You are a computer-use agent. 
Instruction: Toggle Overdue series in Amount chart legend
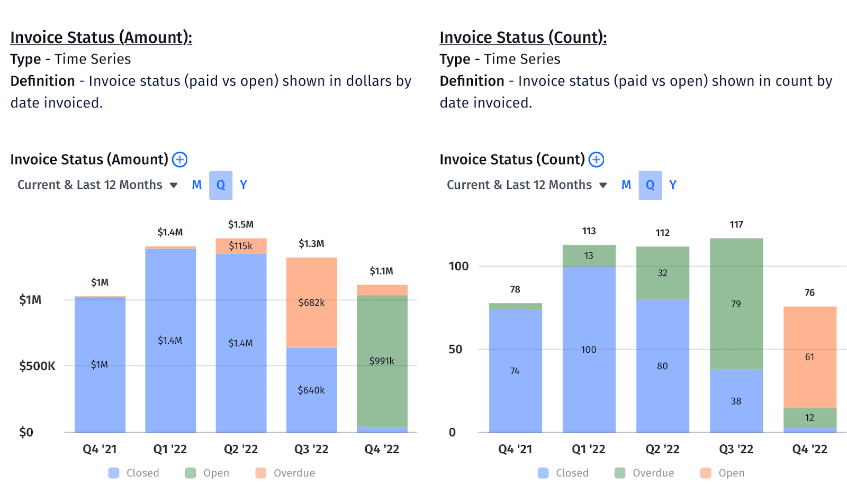pyautogui.click(x=285, y=473)
